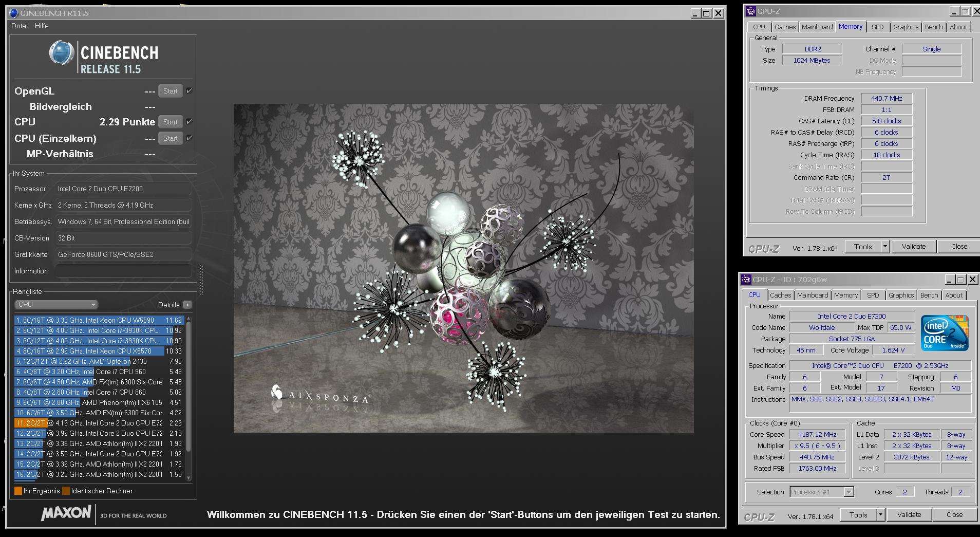
Task: Open Bench tab in lower CPU-Z window
Action: [x=929, y=295]
